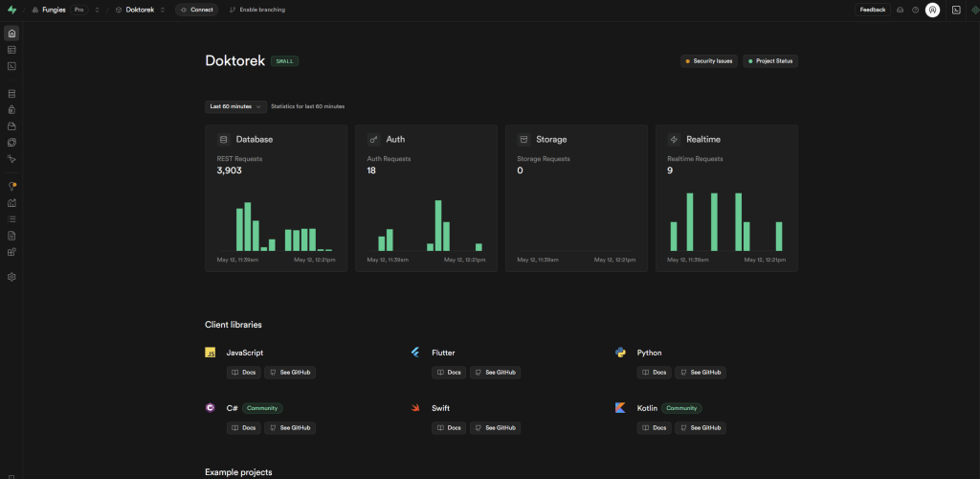980x479 pixels.
Task: Click the Feedback button
Action: coord(873,10)
